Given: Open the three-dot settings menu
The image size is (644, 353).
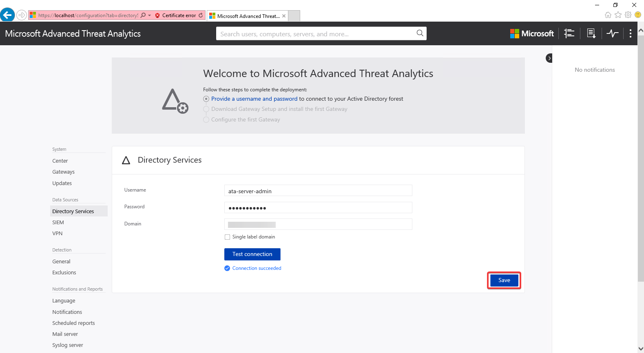Looking at the screenshot, I should pyautogui.click(x=630, y=33).
